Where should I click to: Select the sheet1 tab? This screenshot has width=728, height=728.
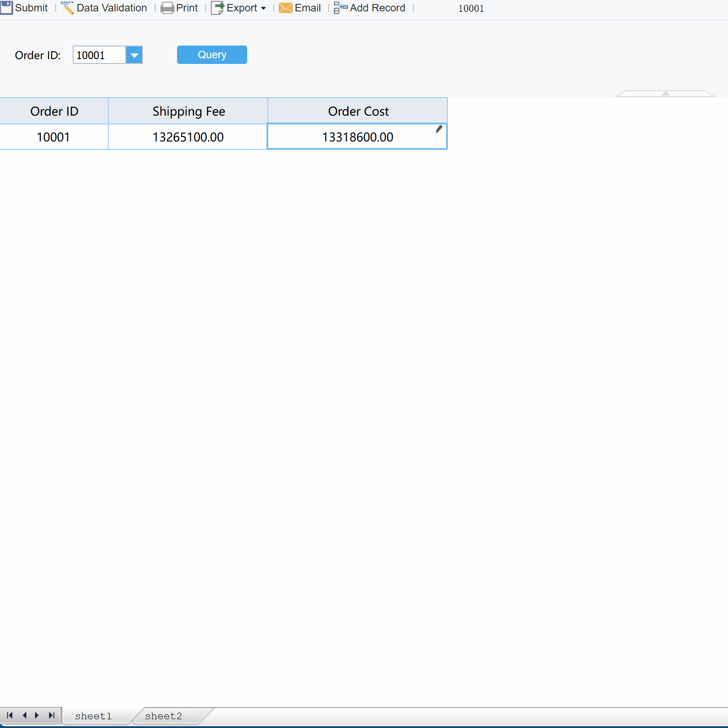(93, 715)
